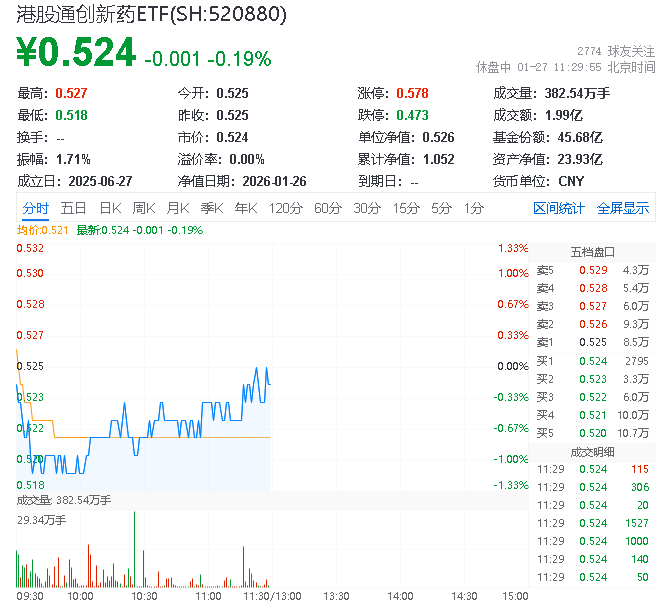Select the 月K monthly chart tab
This screenshot has width=656, height=615.
coord(178,208)
